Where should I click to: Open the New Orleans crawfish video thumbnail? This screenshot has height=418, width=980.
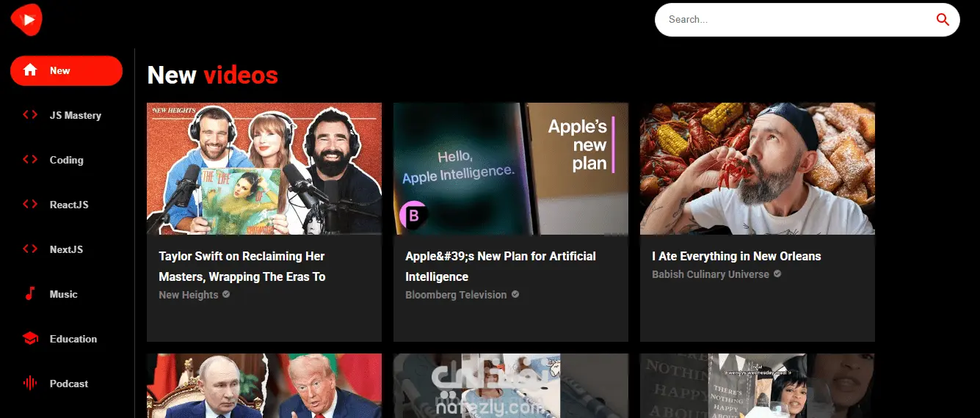(758, 169)
